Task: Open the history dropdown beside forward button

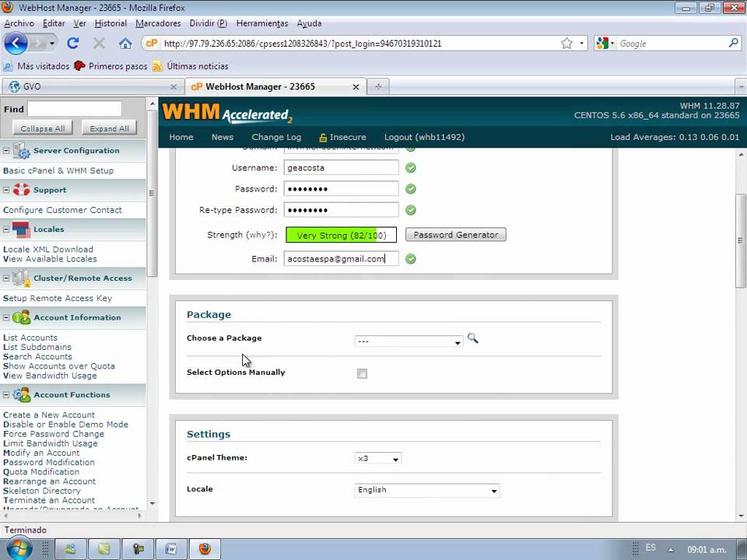Action: [x=52, y=44]
